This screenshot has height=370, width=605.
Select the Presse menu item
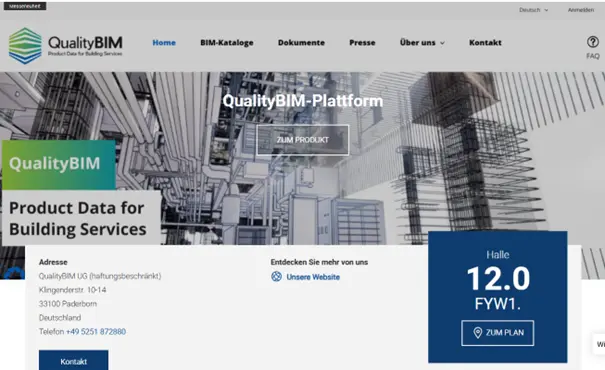pos(362,42)
